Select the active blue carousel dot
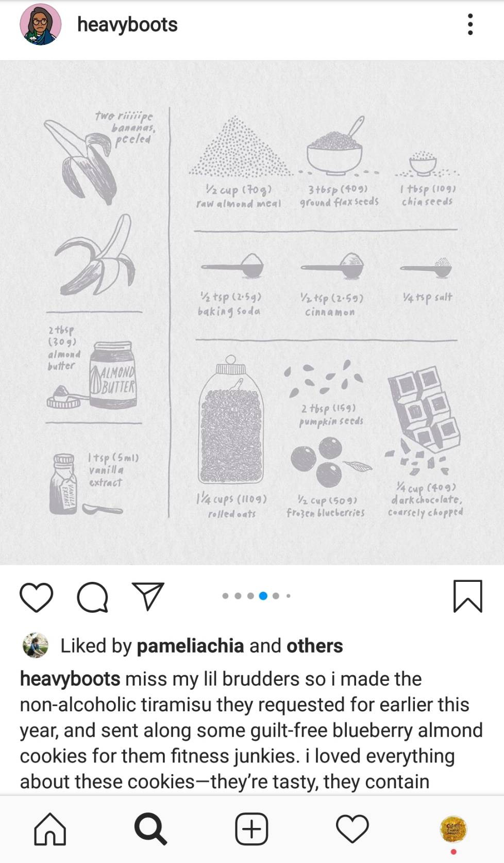504x863 pixels. click(263, 596)
